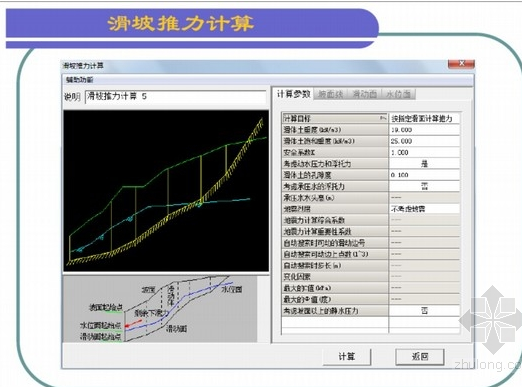The height and width of the screenshot is (387, 522).
Task: Toggle 考虑承压水的浮托力 value 否
Action: pyautogui.click(x=424, y=186)
